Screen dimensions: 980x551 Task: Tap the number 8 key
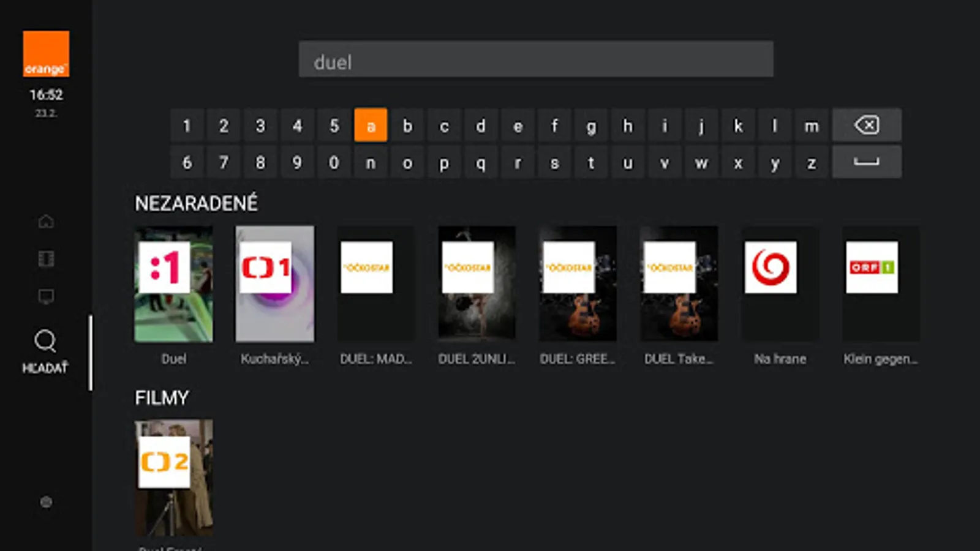[260, 162]
